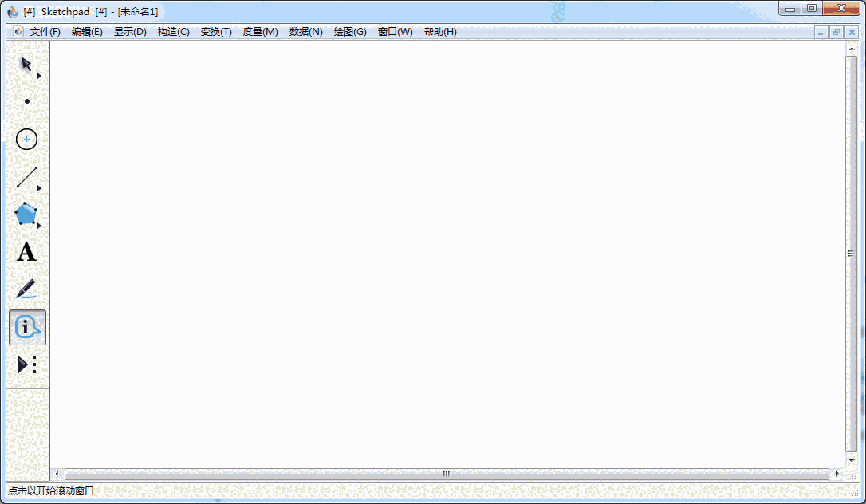Image resolution: width=866 pixels, height=504 pixels.
Task: Maximize the Sketchpad application window
Action: point(811,8)
